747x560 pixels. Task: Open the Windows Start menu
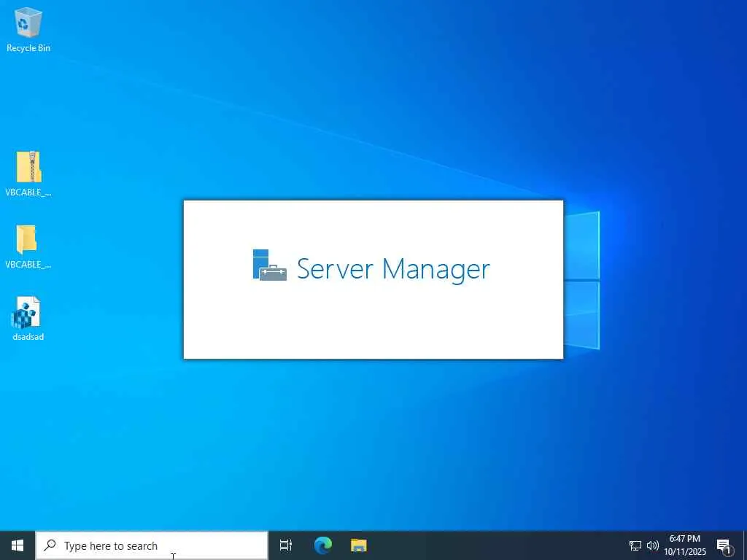coord(18,545)
